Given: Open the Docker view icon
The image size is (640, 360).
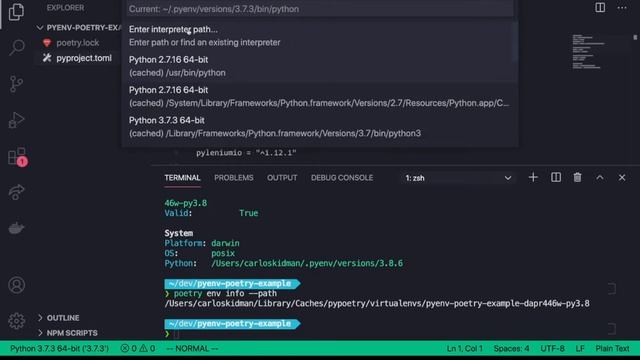Looking at the screenshot, I should 16,228.
